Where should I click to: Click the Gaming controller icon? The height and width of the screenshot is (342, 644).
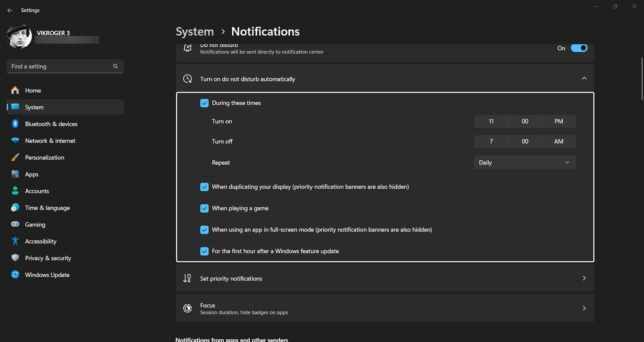point(15,224)
